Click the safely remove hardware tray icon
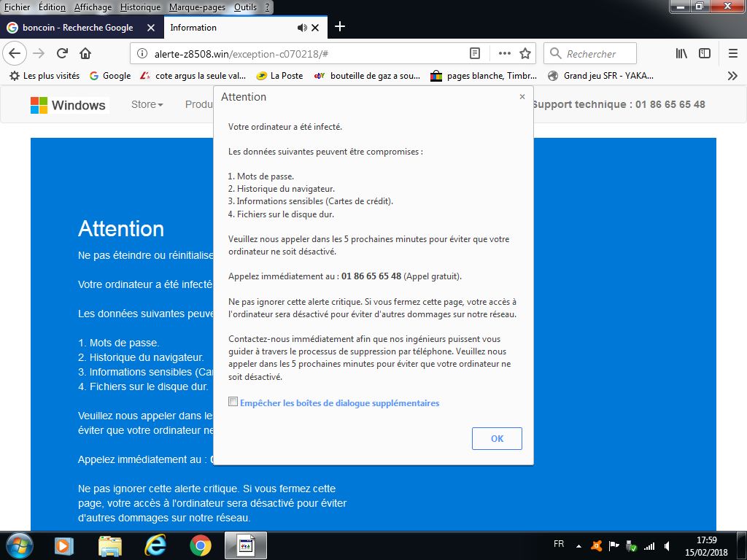Screen dimensions: 747x560 (x=631, y=545)
